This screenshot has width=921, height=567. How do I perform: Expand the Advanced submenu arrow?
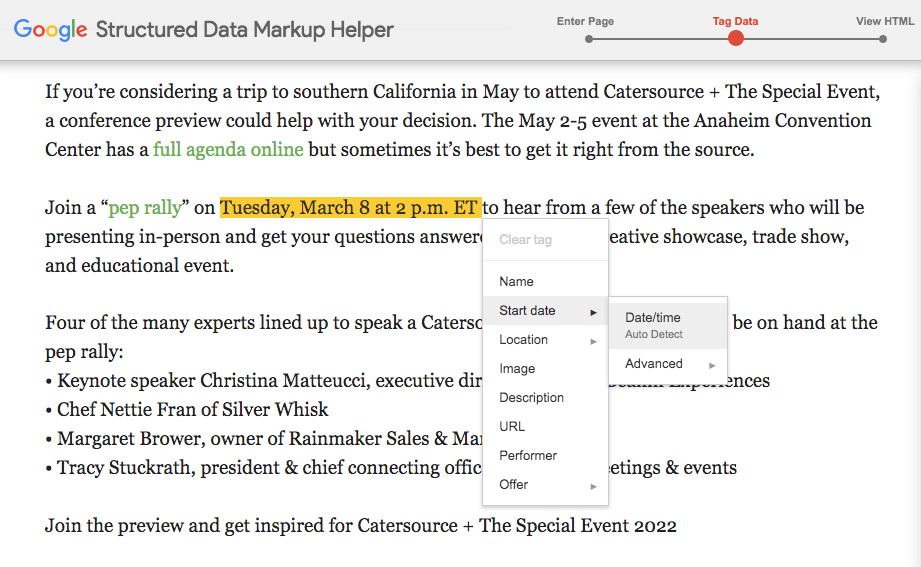(x=712, y=365)
